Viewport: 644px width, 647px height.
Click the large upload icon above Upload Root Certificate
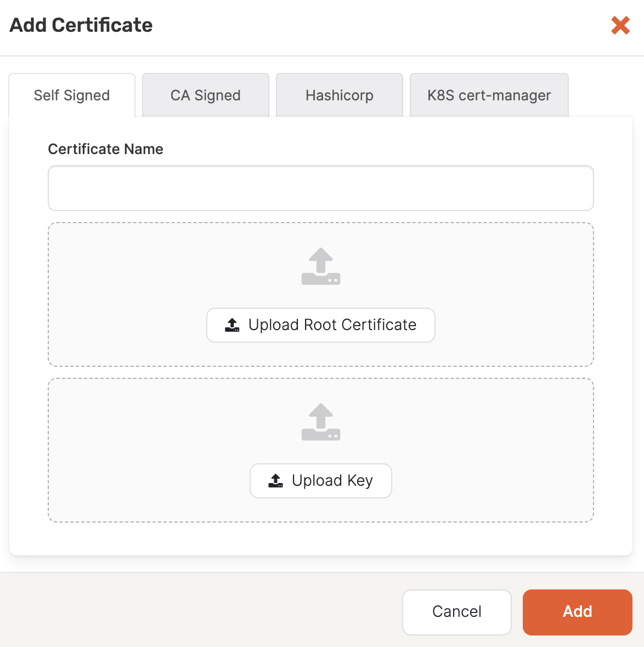(x=320, y=266)
